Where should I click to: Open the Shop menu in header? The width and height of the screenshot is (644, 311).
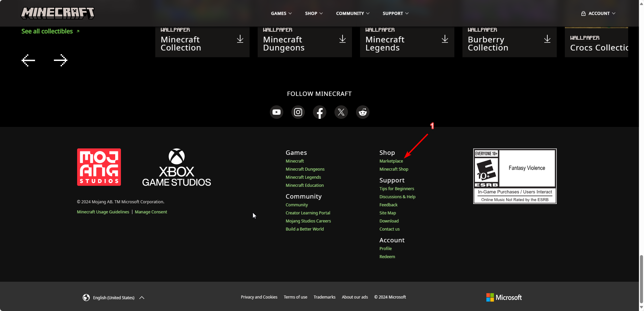(x=314, y=13)
